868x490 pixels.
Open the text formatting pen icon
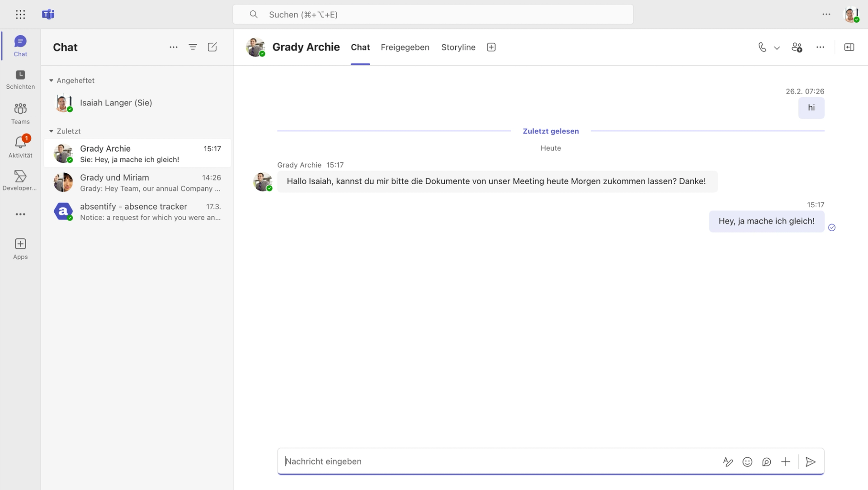tap(728, 461)
